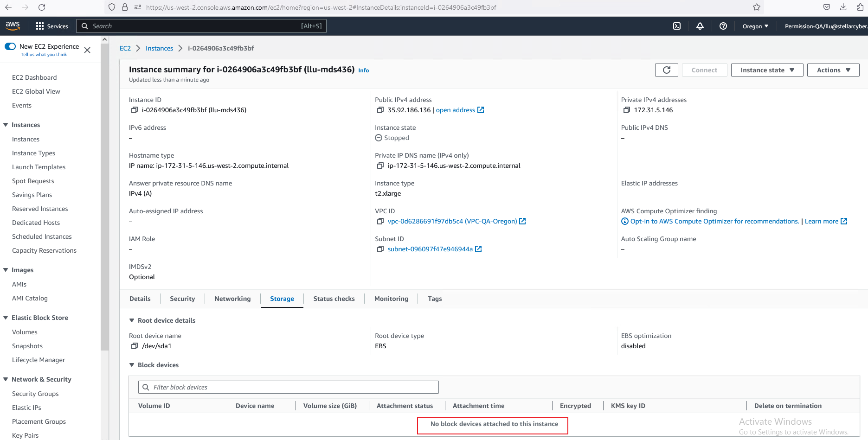
Task: Click the Filter block devices field
Action: [x=288, y=387]
